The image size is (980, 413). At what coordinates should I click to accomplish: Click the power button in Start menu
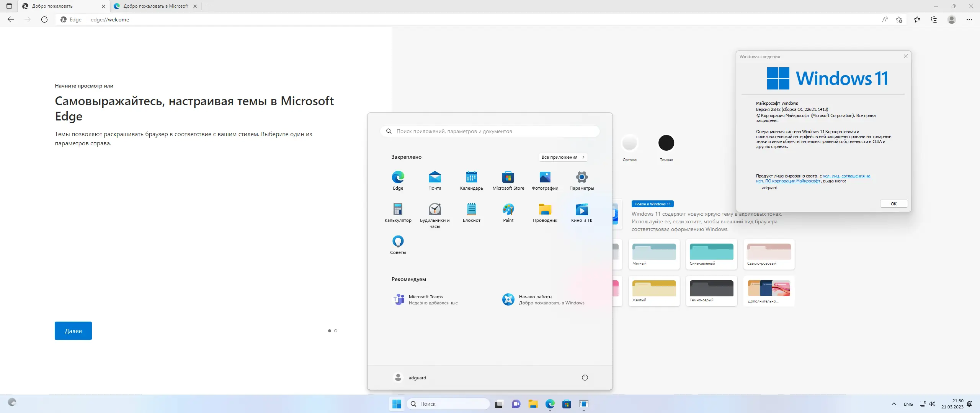(x=585, y=377)
